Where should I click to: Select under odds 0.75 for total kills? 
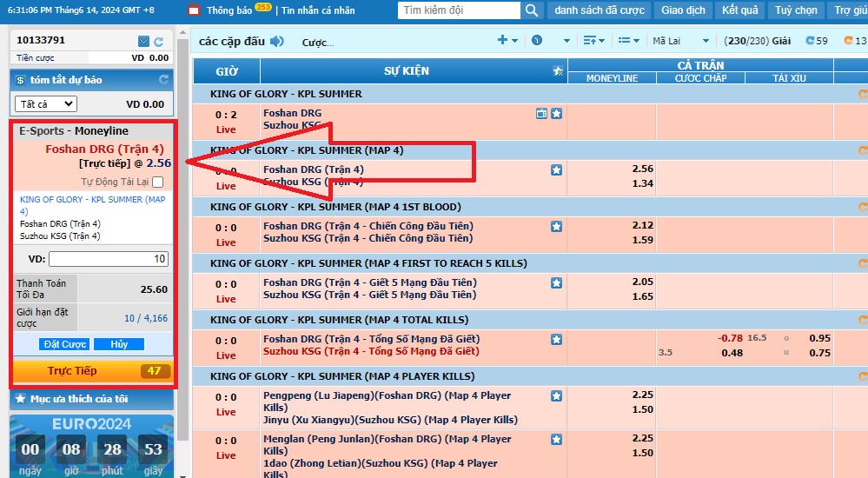click(x=820, y=353)
